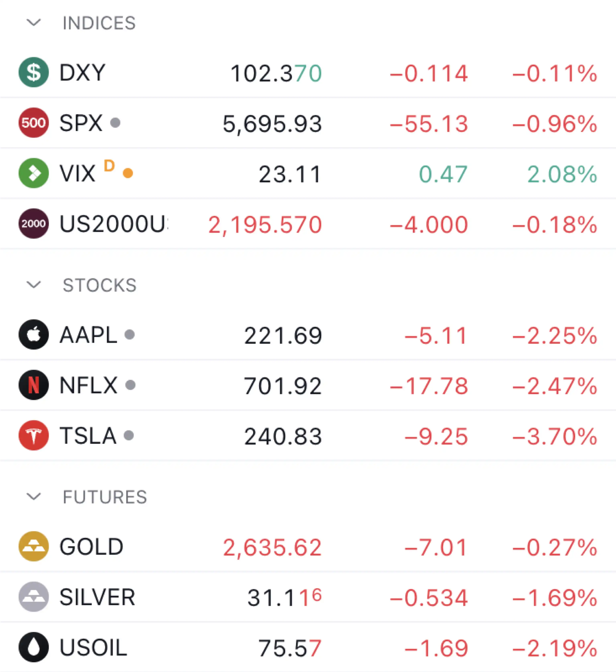This screenshot has height=672, width=616.
Task: Select the TSLA symbol name
Action: [88, 436]
